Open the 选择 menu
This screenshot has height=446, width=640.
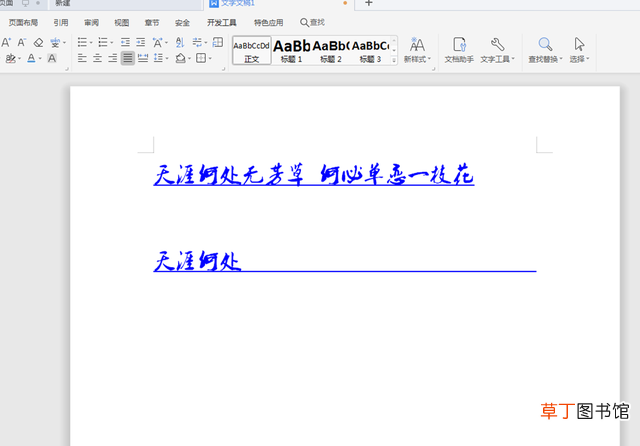(x=579, y=50)
